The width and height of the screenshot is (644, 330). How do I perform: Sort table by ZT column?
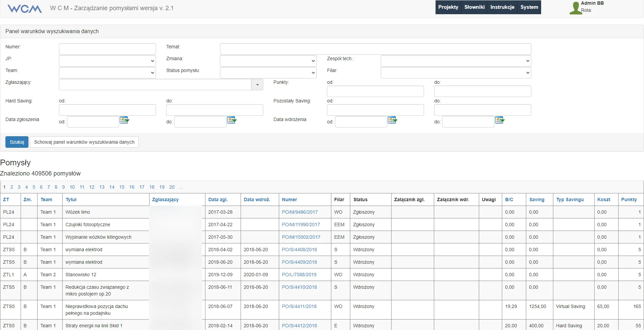point(6,199)
